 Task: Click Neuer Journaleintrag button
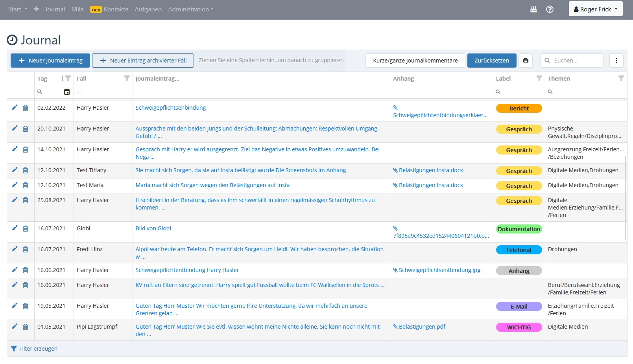[50, 61]
